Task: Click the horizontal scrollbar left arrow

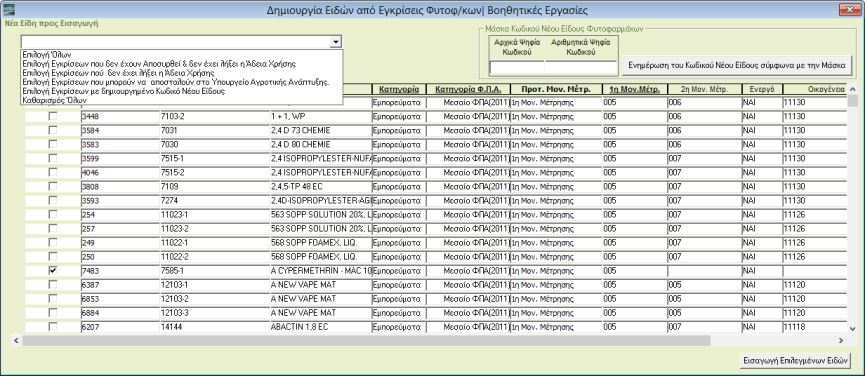Action: coord(15,341)
